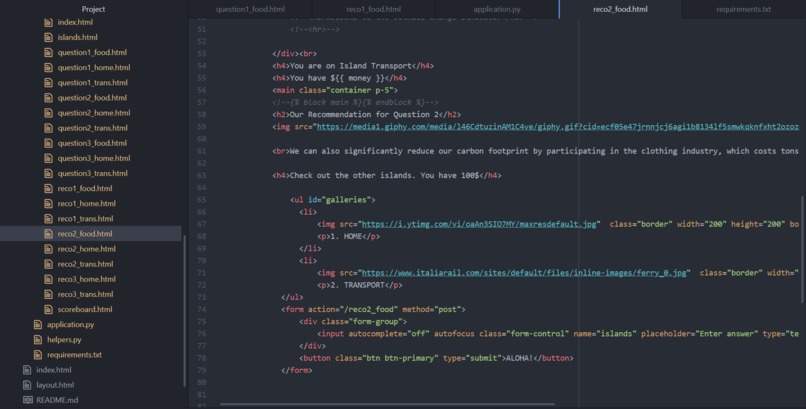The width and height of the screenshot is (806, 409).
Task: Open helpers.py from the project tree
Action: (64, 340)
